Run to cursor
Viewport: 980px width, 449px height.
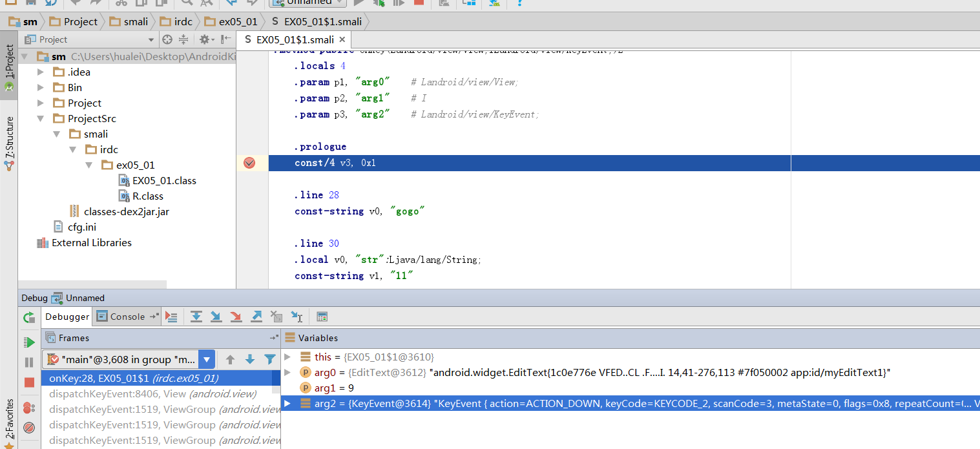(297, 317)
